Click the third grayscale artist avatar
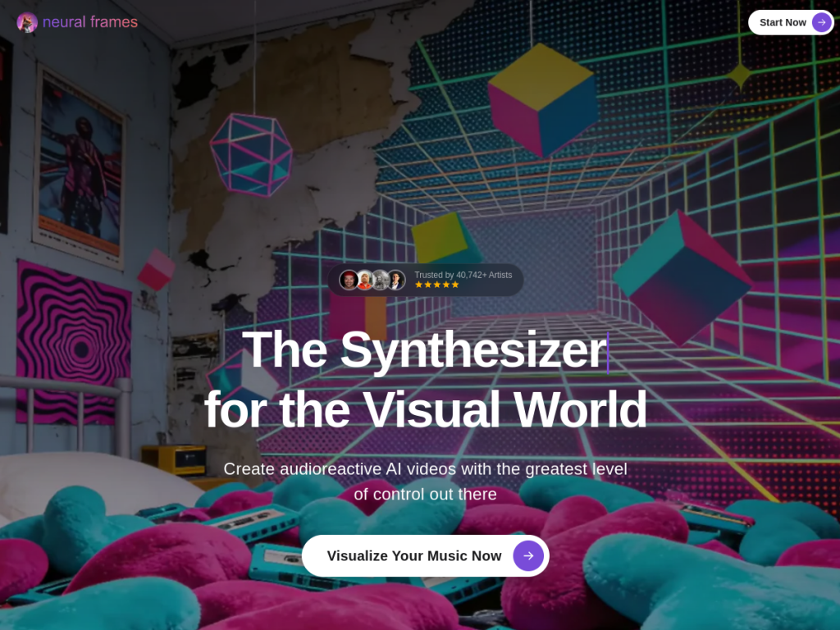The image size is (840, 630). (x=381, y=281)
